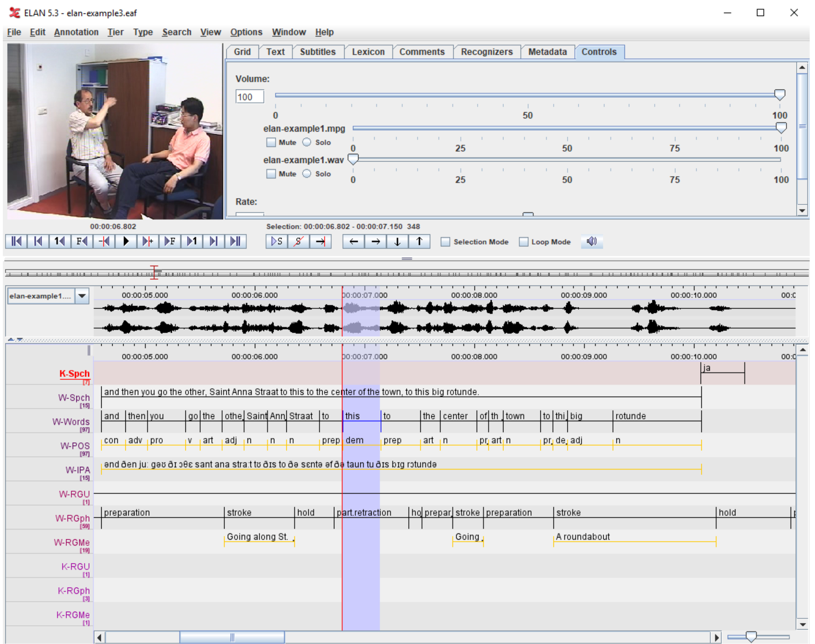Screen dimensions: 815x644
Task: Mute elan-example1.mpg checkbox
Action: 271,142
